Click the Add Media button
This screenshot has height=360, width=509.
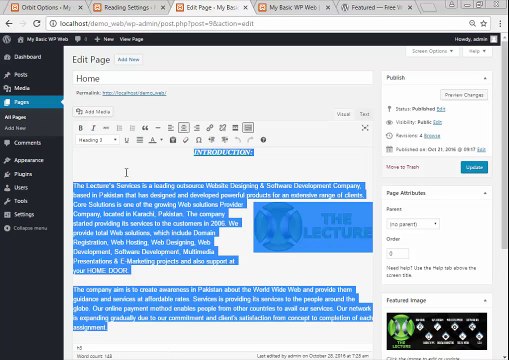coord(93,112)
